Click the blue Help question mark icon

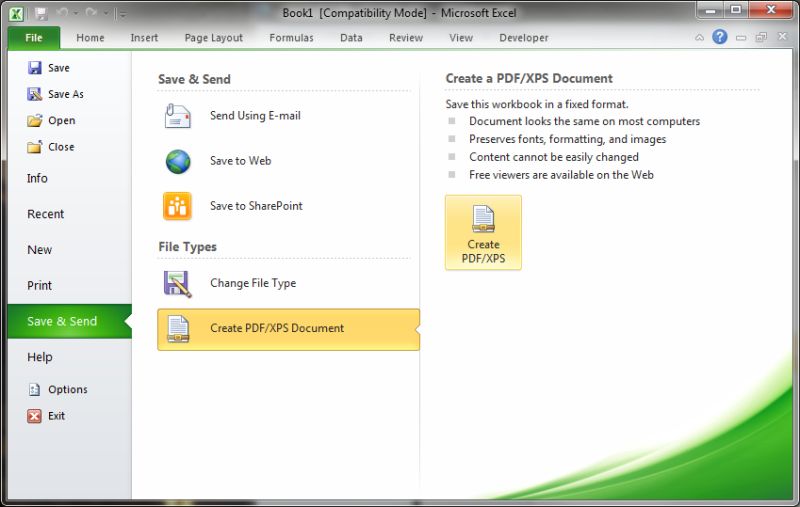click(719, 37)
